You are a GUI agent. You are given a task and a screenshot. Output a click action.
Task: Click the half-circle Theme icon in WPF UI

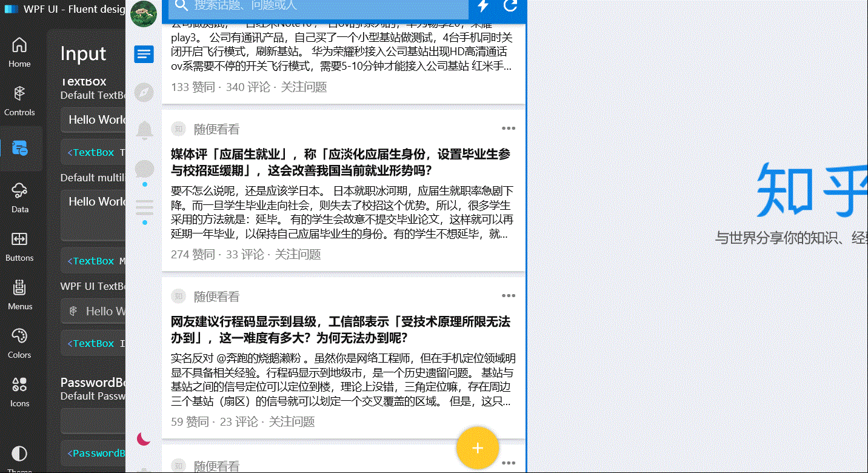19,454
